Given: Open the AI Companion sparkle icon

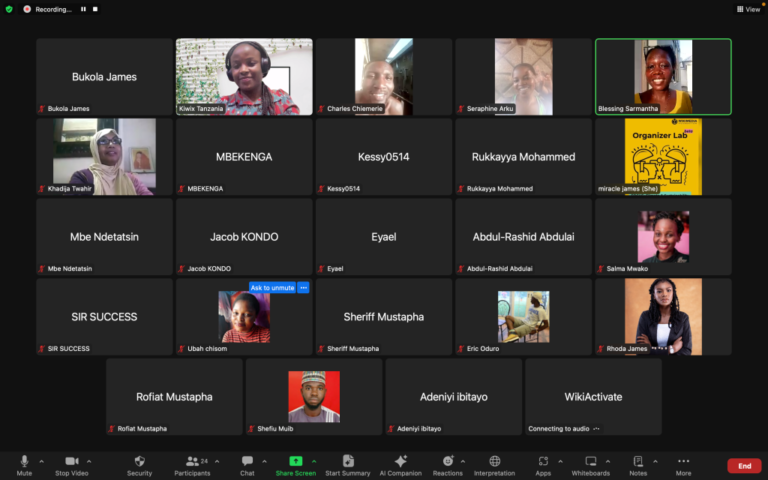Looking at the screenshot, I should [401, 461].
